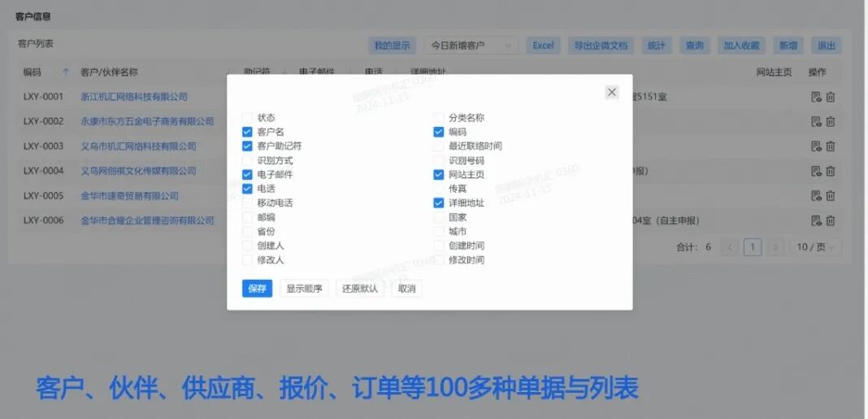Click edit icon for row LXY-0006
This screenshot has width=868, height=419.
coord(816,220)
